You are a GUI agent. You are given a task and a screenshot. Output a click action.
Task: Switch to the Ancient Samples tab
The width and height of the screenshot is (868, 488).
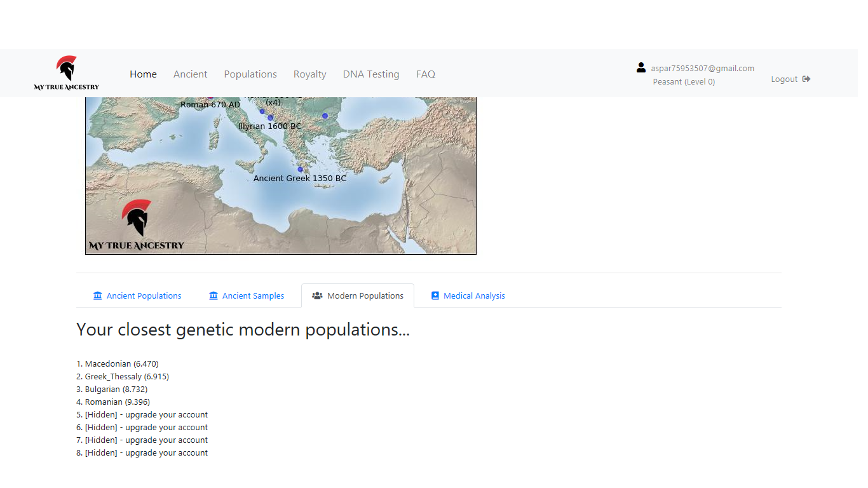click(247, 295)
